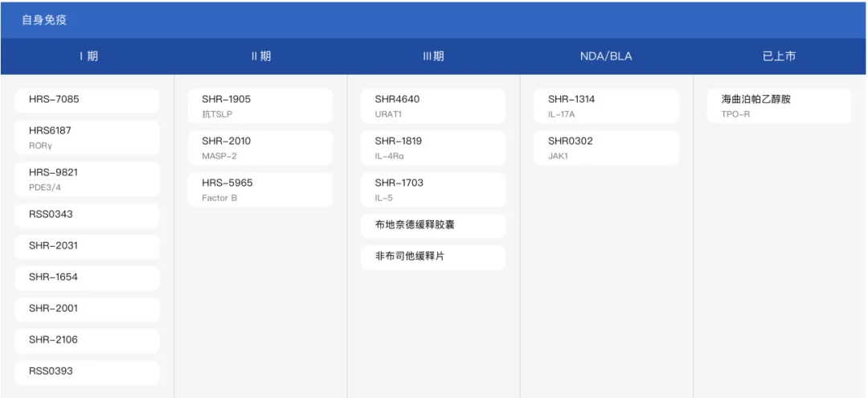Click the SHR-2010 MASP-2 card
The height and width of the screenshot is (398, 868).
pos(260,148)
